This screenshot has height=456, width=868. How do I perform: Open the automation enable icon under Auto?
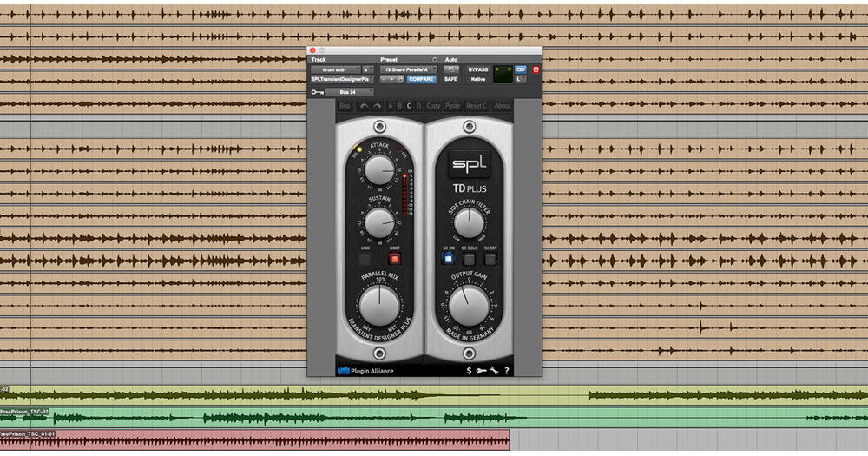click(x=451, y=69)
